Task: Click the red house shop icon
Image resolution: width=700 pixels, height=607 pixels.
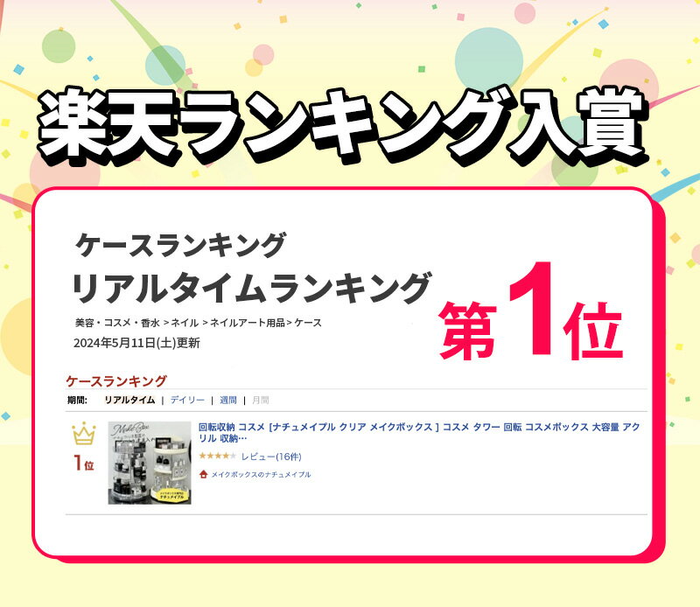Action: (204, 474)
